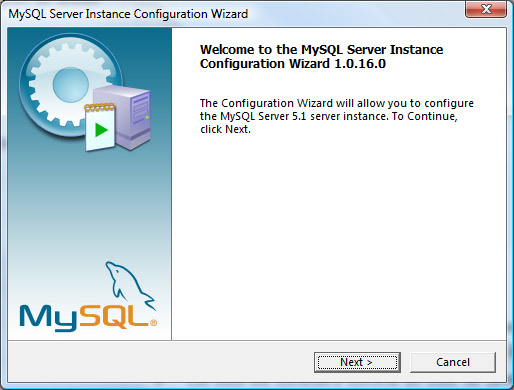Click the round center hub of the gear
The height and width of the screenshot is (390, 514).
pos(71,84)
